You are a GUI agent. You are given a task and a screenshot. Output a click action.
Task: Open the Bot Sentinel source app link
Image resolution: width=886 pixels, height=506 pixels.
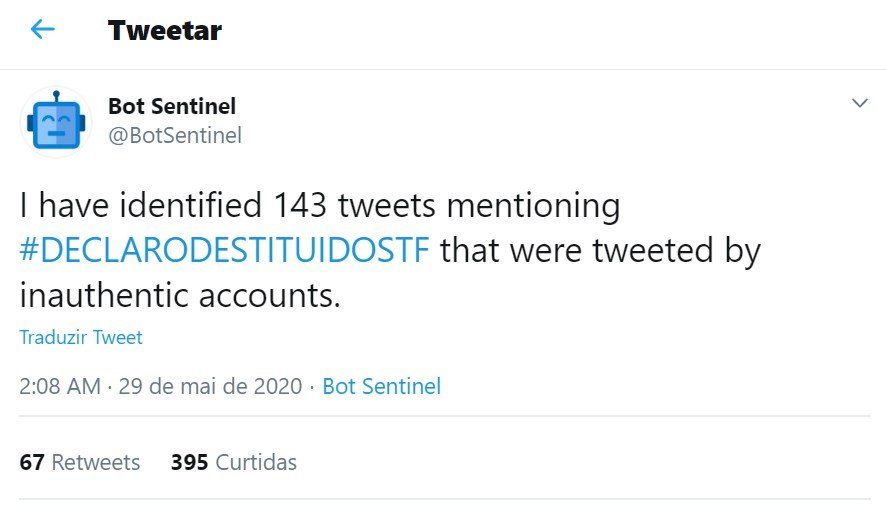tap(381, 386)
